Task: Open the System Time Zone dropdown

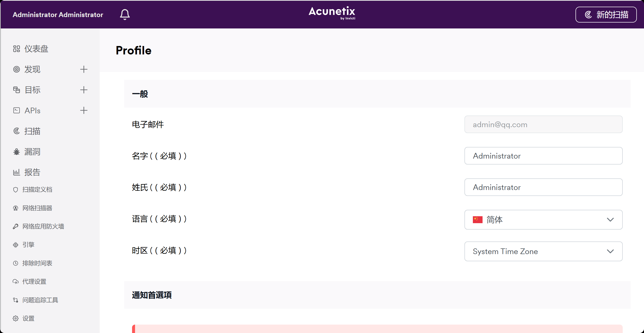Action: pos(543,251)
